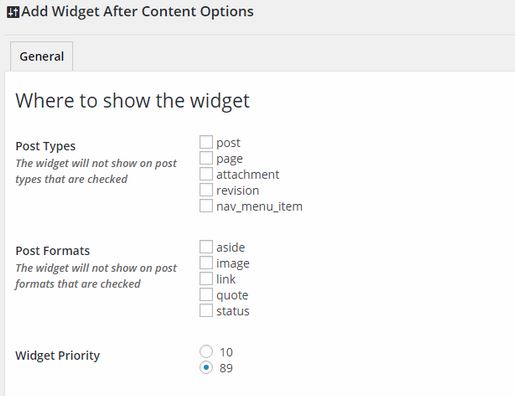Tick the page post type checkbox
Viewport: 515px width, 396px height.
[x=206, y=158]
